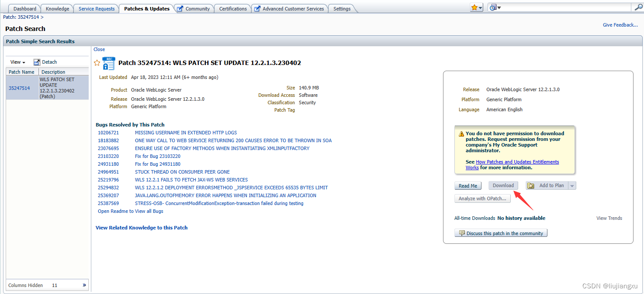Screen dimensions: 644x294
Task: Open Advanced Customer Services tab
Action: 293,9
